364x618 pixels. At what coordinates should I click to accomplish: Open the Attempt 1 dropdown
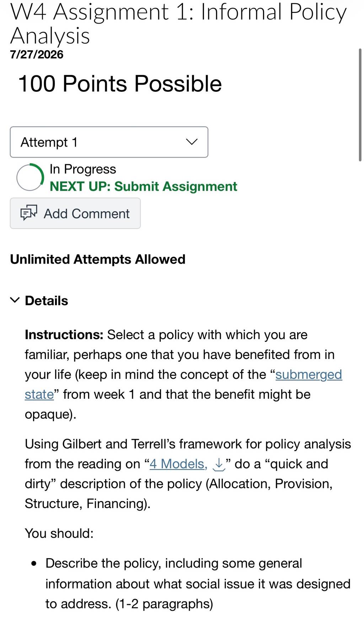click(x=109, y=142)
